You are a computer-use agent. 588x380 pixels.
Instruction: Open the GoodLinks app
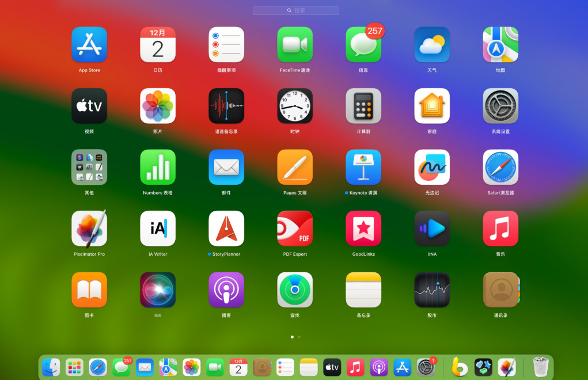click(363, 229)
